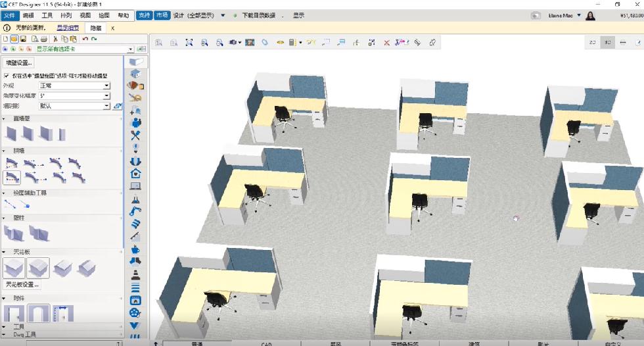
Task: Switch to 2D view mode
Action: click(x=592, y=42)
